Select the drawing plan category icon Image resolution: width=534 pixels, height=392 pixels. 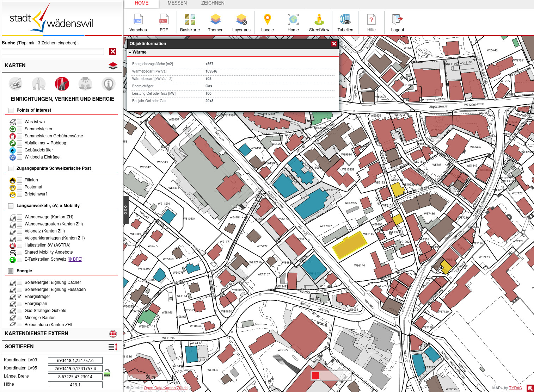click(16, 84)
